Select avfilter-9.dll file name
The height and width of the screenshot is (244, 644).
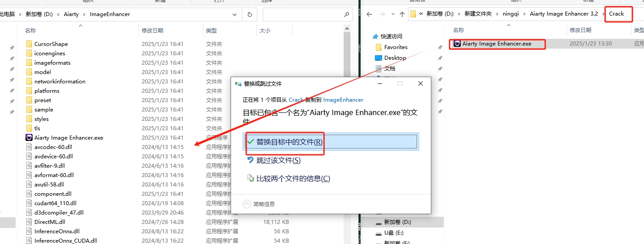click(50, 166)
